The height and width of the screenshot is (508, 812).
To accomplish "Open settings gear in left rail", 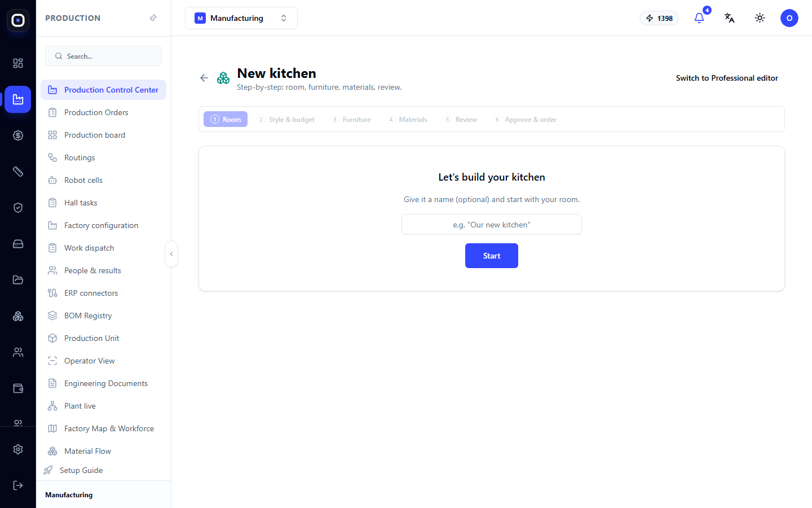I will point(18,449).
